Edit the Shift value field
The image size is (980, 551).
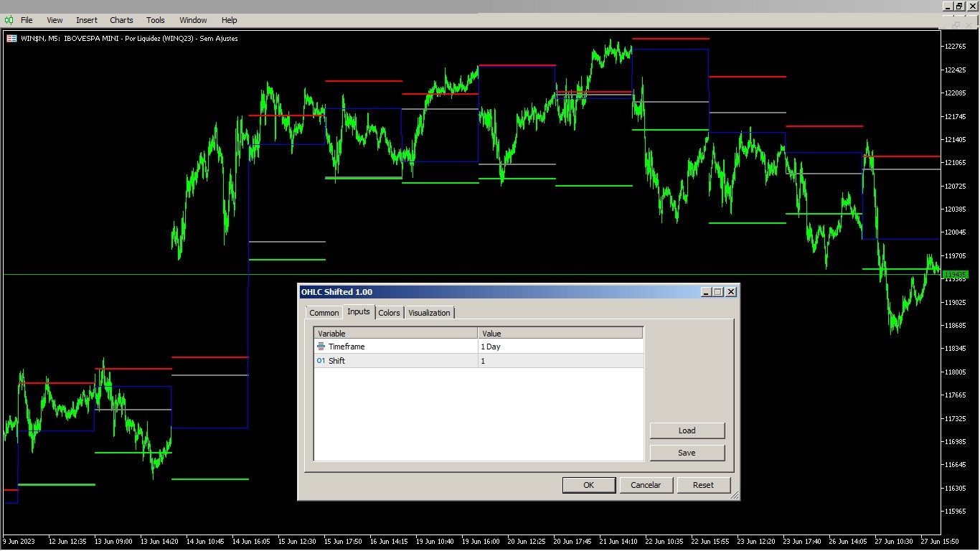[561, 361]
